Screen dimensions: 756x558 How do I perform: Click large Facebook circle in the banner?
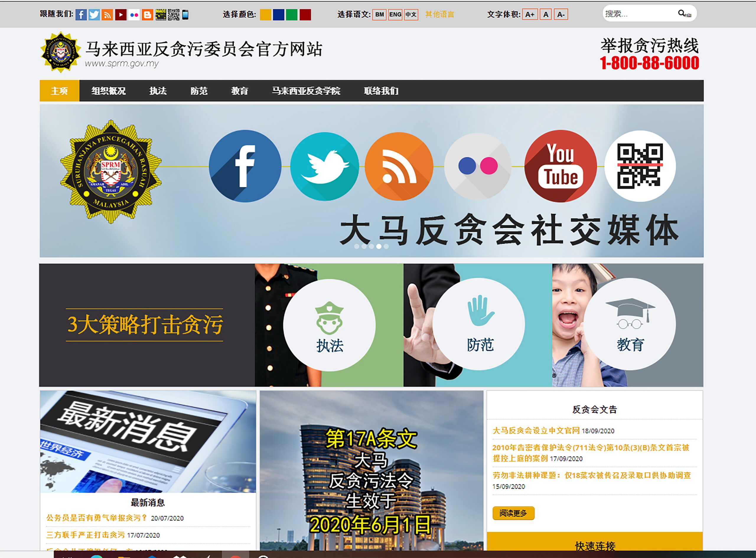pyautogui.click(x=245, y=166)
